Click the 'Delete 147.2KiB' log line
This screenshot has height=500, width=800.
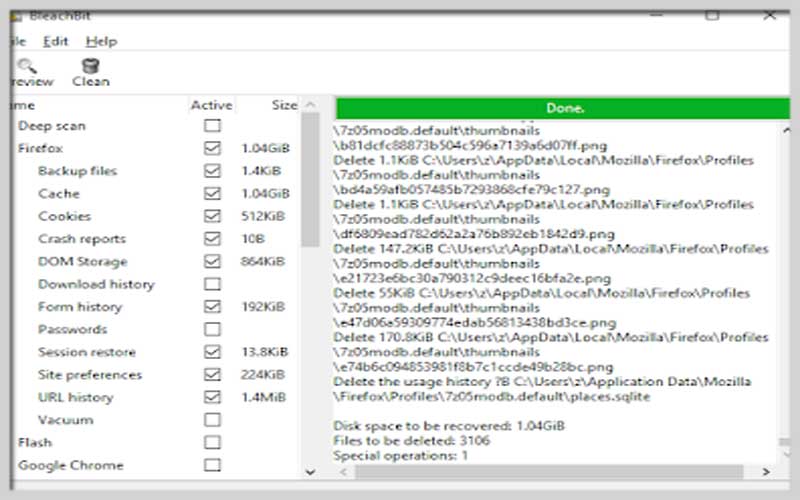coord(551,248)
